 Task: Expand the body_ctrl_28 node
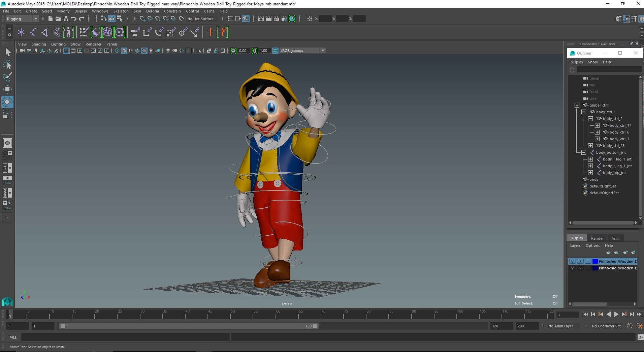[590, 146]
